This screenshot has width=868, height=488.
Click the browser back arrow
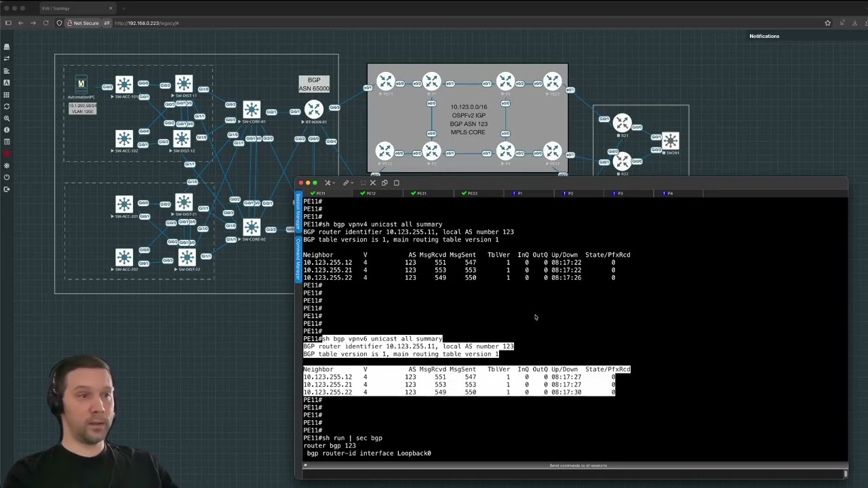click(20, 23)
